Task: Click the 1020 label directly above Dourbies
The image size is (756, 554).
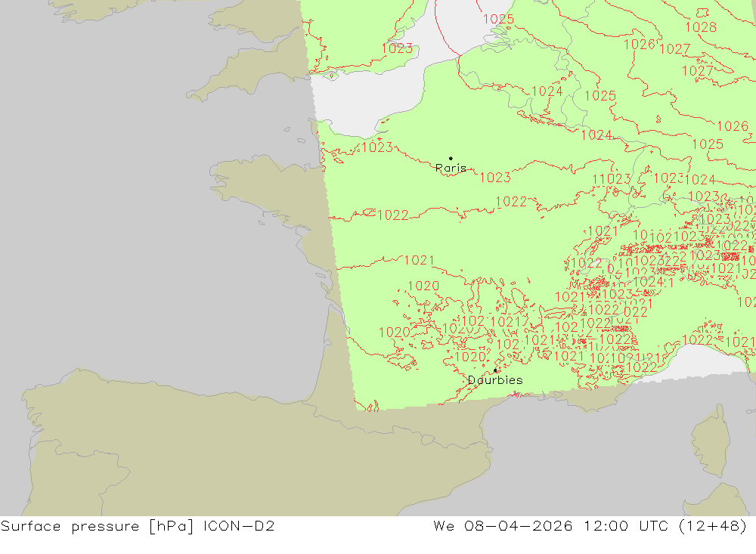Action: tap(470, 357)
